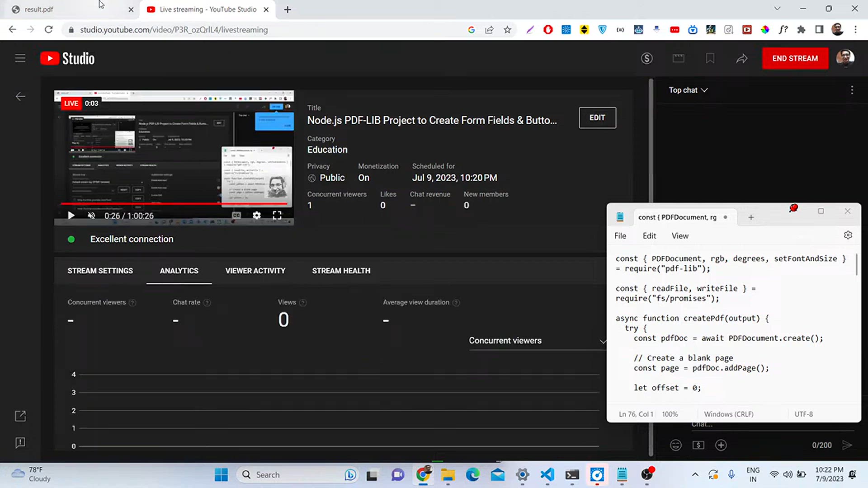Open the hamburger menu next to Studio logo
Viewport: 868px width, 488px height.
click(20, 58)
